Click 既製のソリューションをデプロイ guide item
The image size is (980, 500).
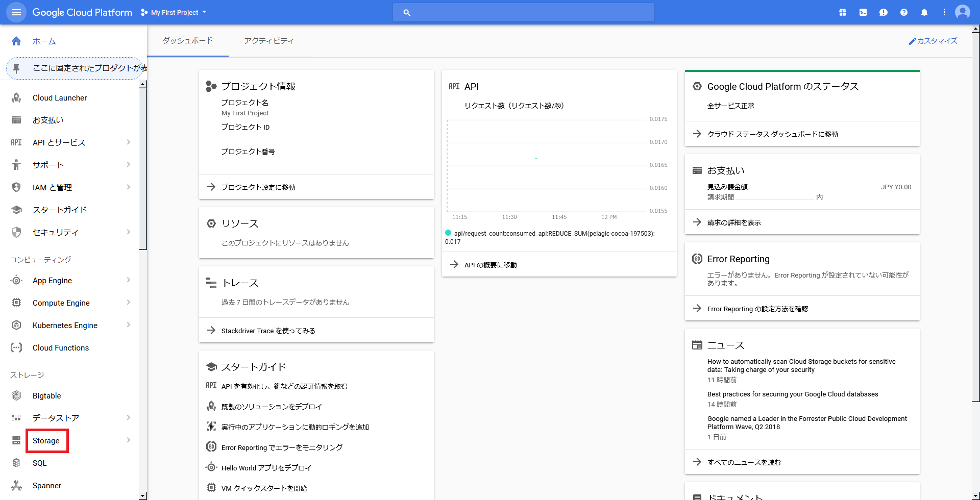272,407
